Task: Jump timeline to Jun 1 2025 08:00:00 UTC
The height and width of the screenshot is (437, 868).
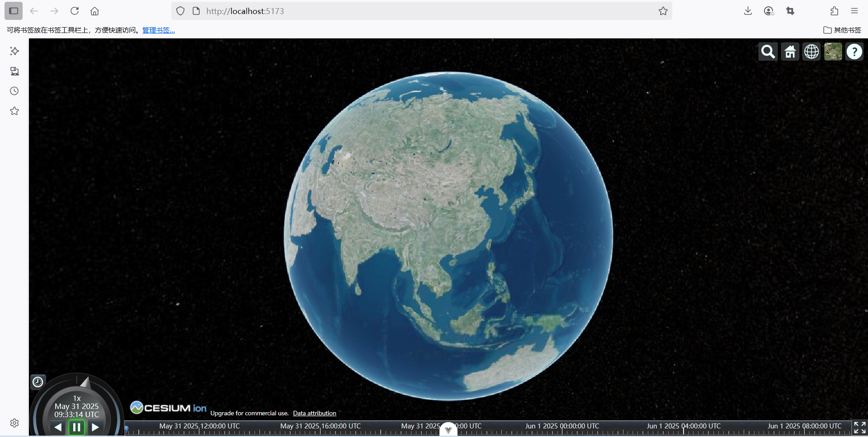Action: [804, 426]
